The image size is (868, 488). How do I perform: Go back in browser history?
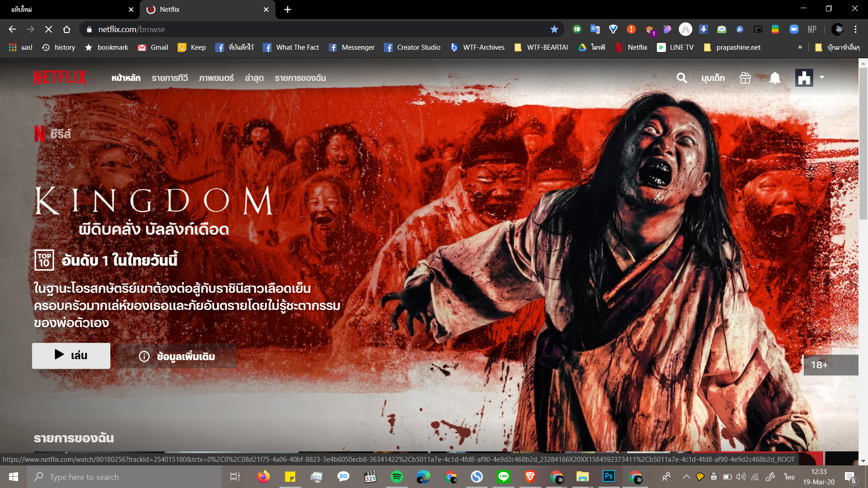[x=12, y=29]
